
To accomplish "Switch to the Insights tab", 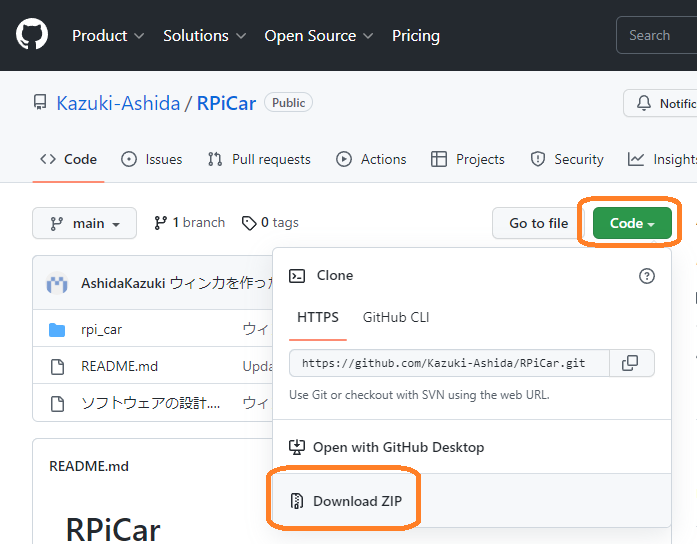I will (x=662, y=159).
